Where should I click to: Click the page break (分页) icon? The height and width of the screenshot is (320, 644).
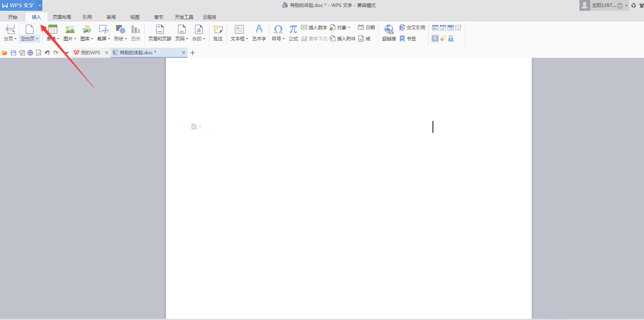10,29
